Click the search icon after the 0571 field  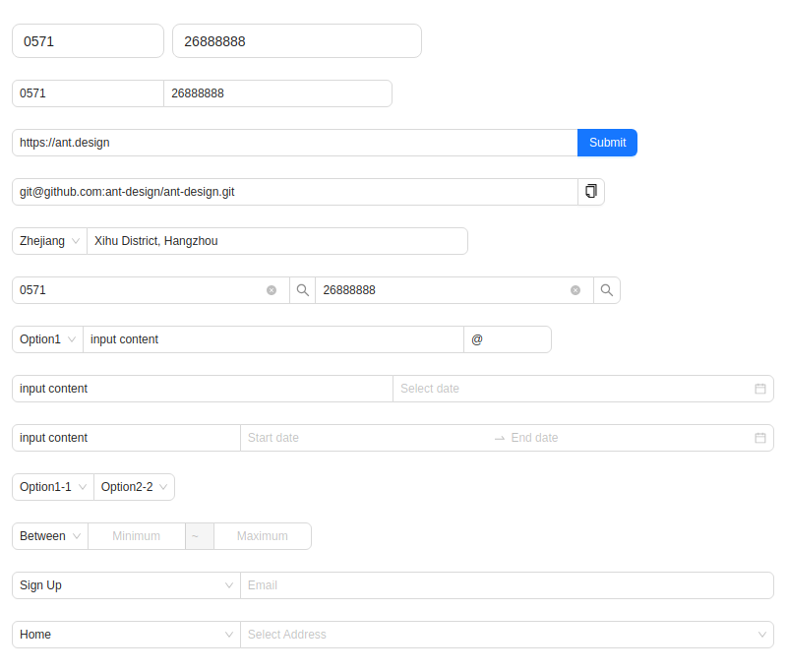pos(303,290)
